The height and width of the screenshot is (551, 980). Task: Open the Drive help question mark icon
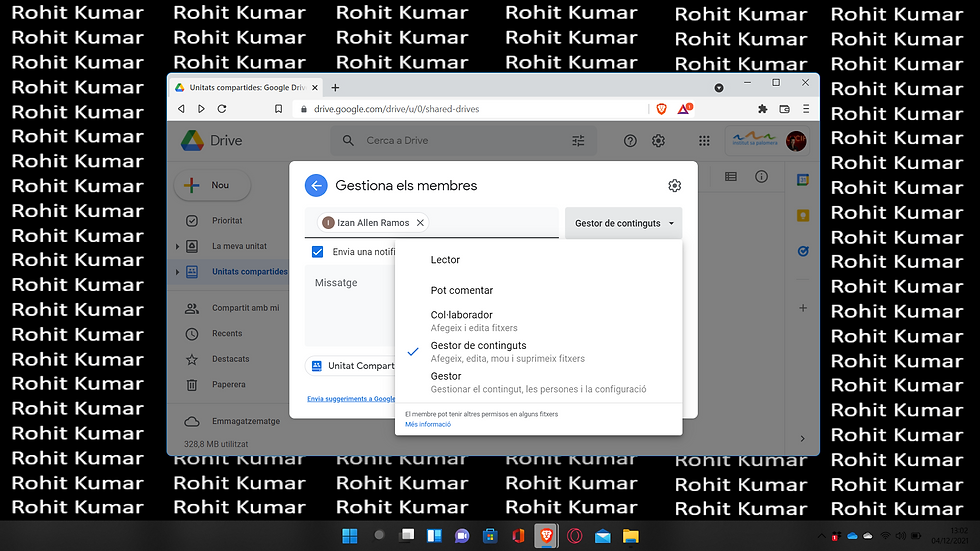(630, 141)
